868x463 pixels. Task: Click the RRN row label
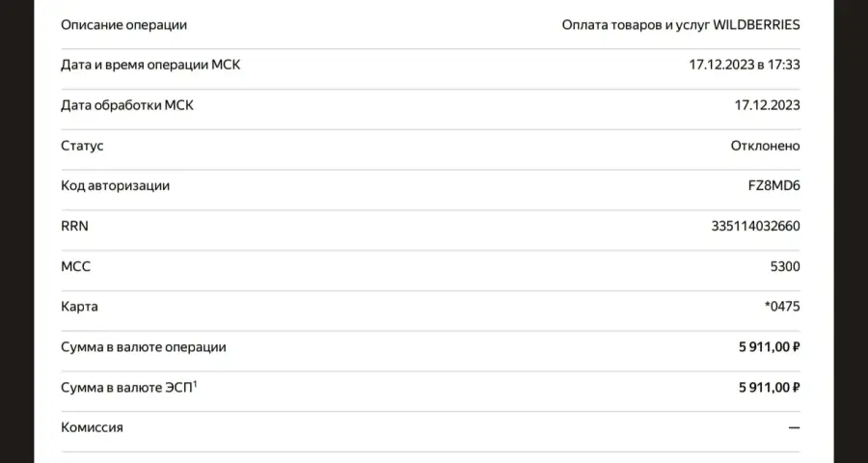[74, 226]
